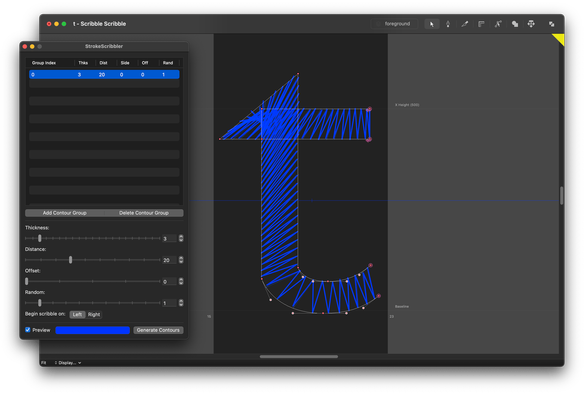Select the Measurement ruler tool
The image size is (585, 394).
click(481, 24)
